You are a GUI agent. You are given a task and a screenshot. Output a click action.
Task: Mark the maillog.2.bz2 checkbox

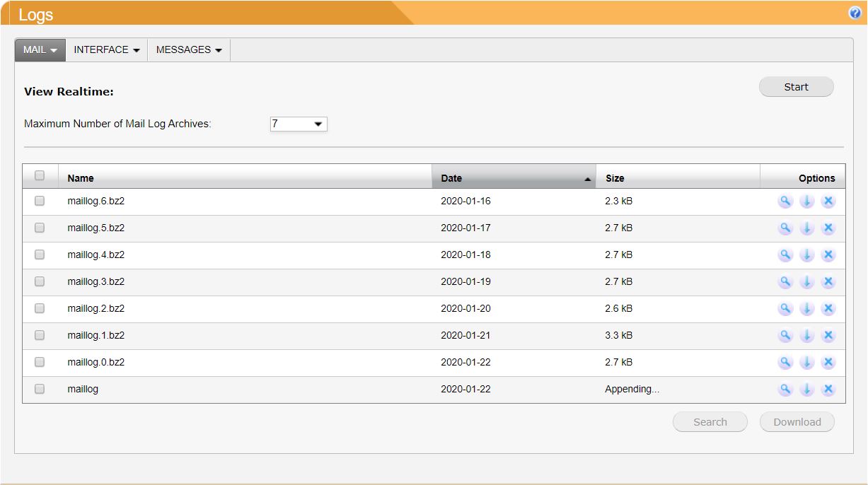[x=40, y=308]
